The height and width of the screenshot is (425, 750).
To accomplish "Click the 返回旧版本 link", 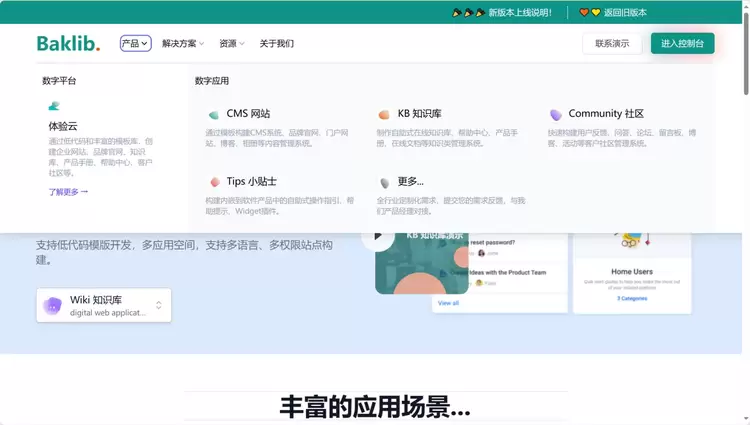I will point(625,12).
